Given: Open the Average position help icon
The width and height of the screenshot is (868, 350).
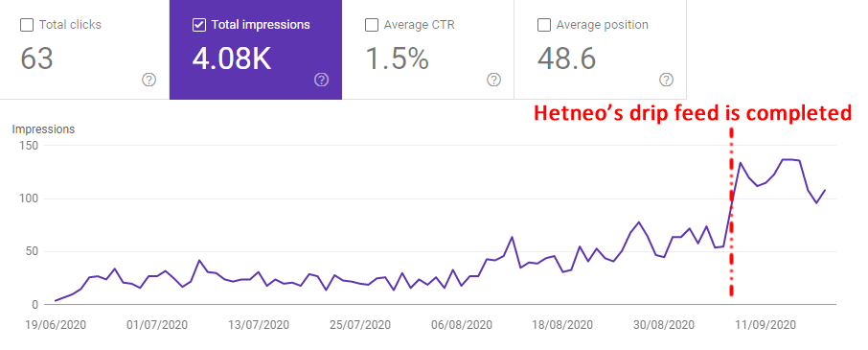Looking at the screenshot, I should [x=666, y=80].
